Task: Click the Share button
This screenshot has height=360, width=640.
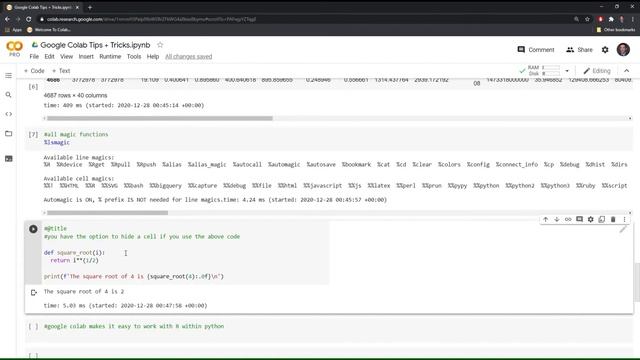Action: [x=579, y=50]
